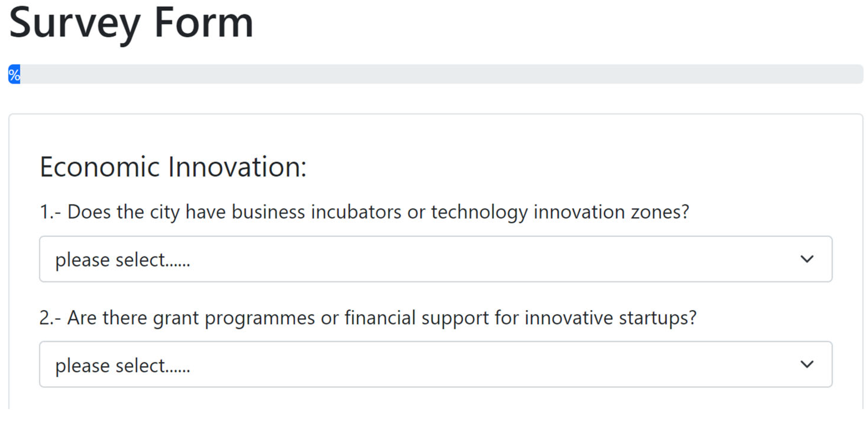Click the blue percent indicator on progress bar

[x=14, y=74]
